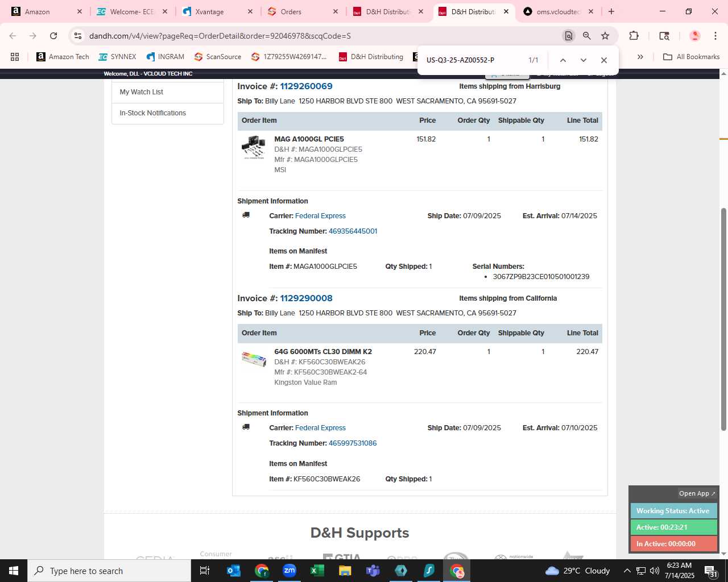The image size is (728, 582).
Task: Open D&H Distributing bookmark
Action: click(371, 57)
